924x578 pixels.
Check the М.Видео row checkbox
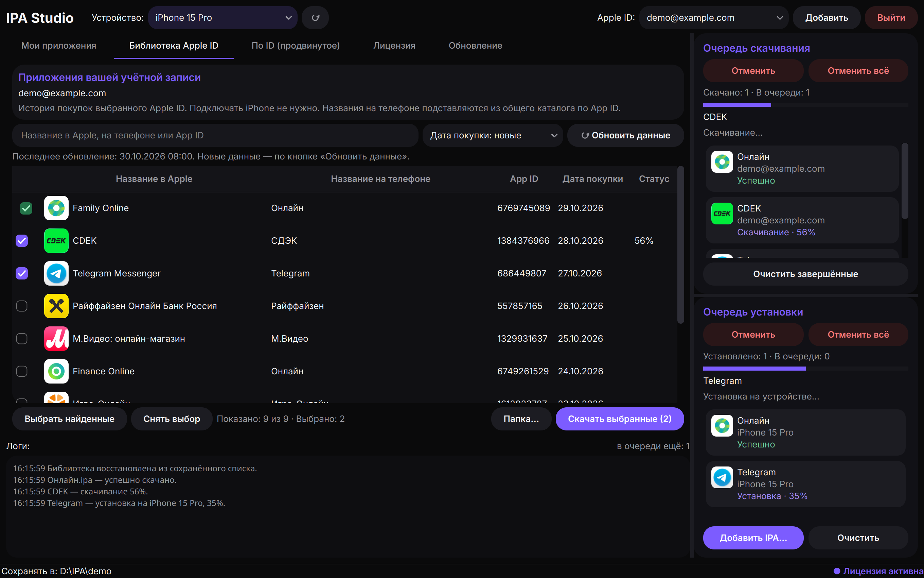point(22,338)
